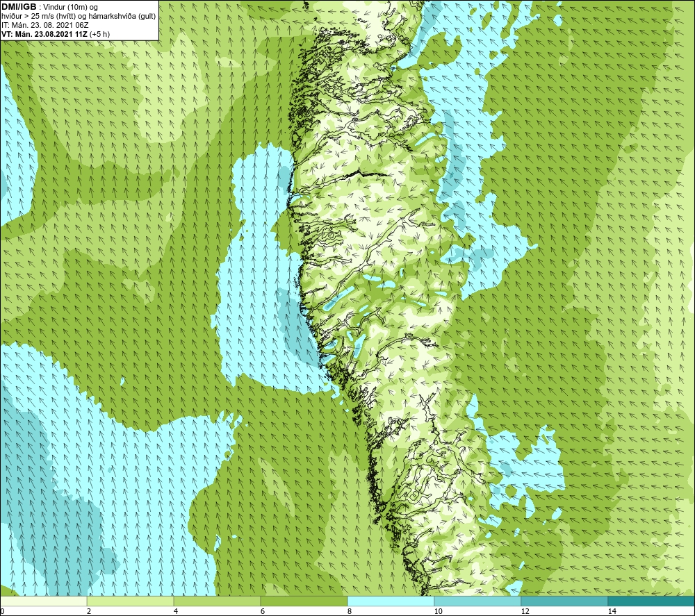Click the 'VT: Mán. 23.08.2021 11Z' line

coord(44,34)
